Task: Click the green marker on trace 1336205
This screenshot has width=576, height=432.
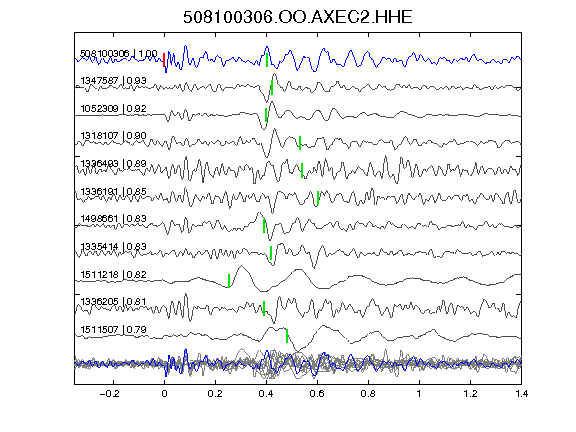Action: click(x=264, y=309)
